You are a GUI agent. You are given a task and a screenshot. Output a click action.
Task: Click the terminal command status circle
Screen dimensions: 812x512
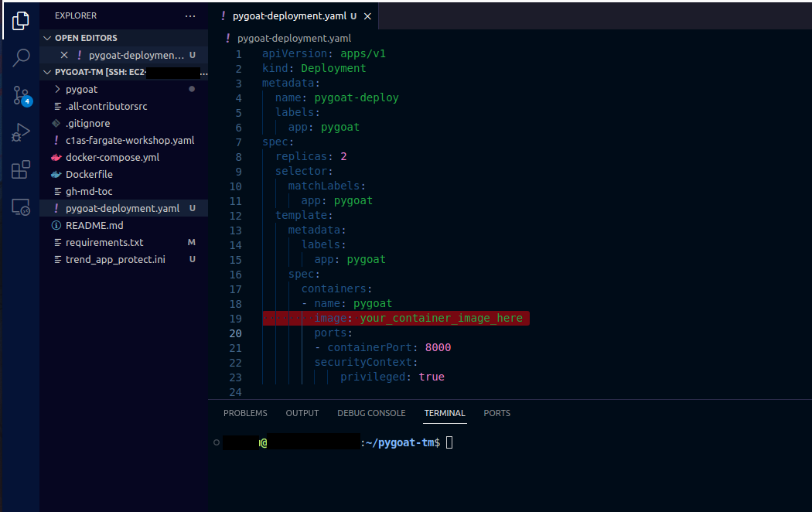click(217, 442)
